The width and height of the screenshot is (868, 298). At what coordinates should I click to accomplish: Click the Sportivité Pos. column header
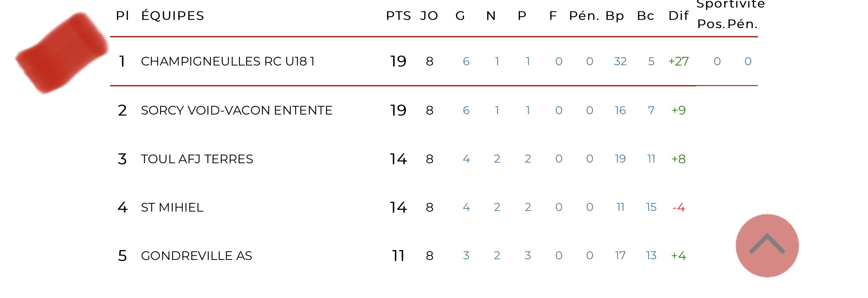711,24
